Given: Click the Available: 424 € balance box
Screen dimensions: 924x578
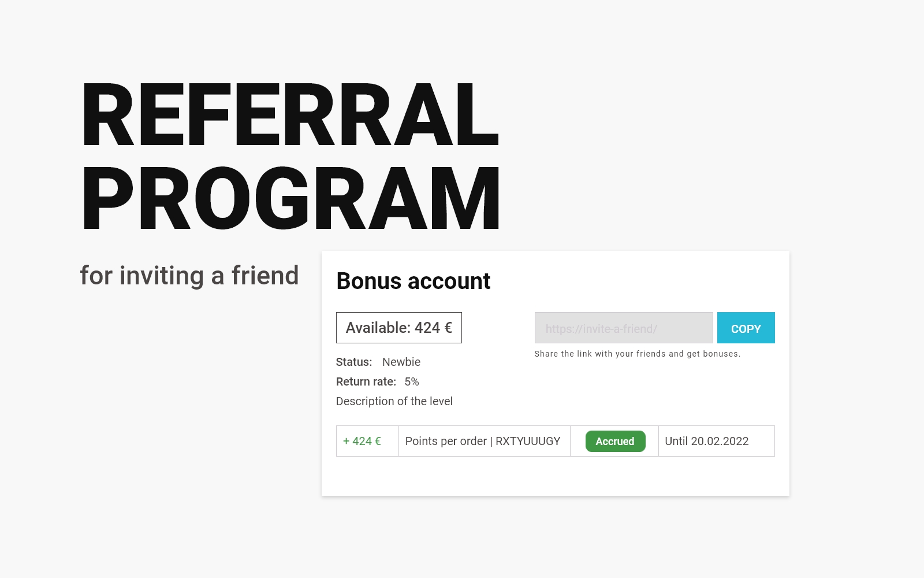Looking at the screenshot, I should [399, 328].
